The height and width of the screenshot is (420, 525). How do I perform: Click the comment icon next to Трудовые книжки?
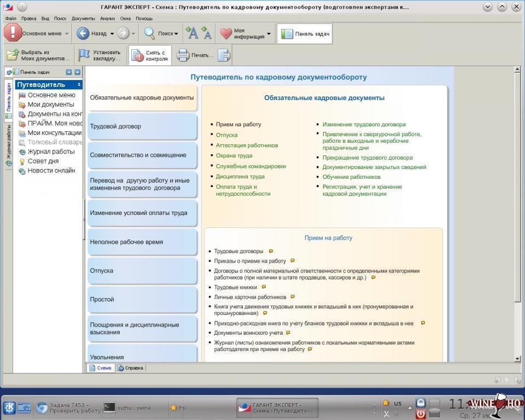pyautogui.click(x=264, y=287)
